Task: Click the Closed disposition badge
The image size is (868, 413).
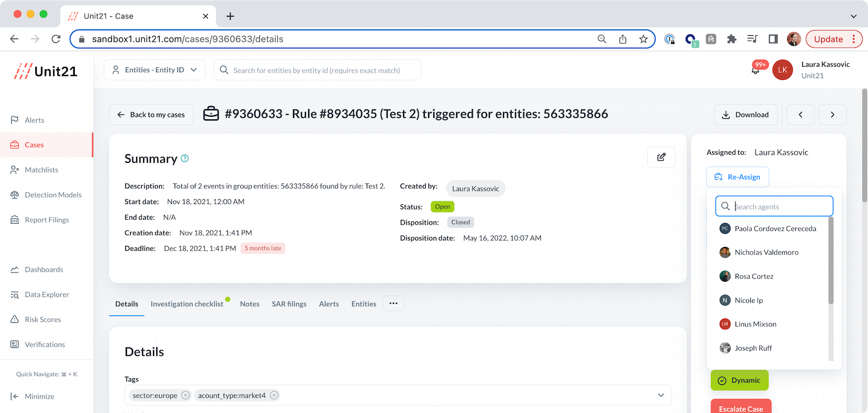Action: [x=461, y=222]
